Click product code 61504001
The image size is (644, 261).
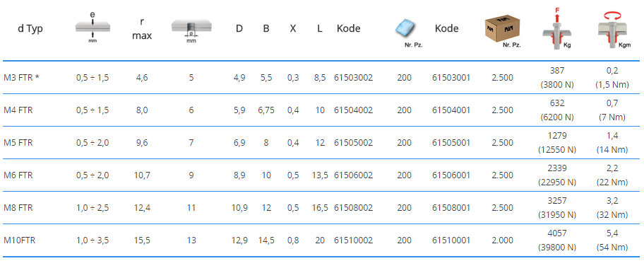coord(451,110)
